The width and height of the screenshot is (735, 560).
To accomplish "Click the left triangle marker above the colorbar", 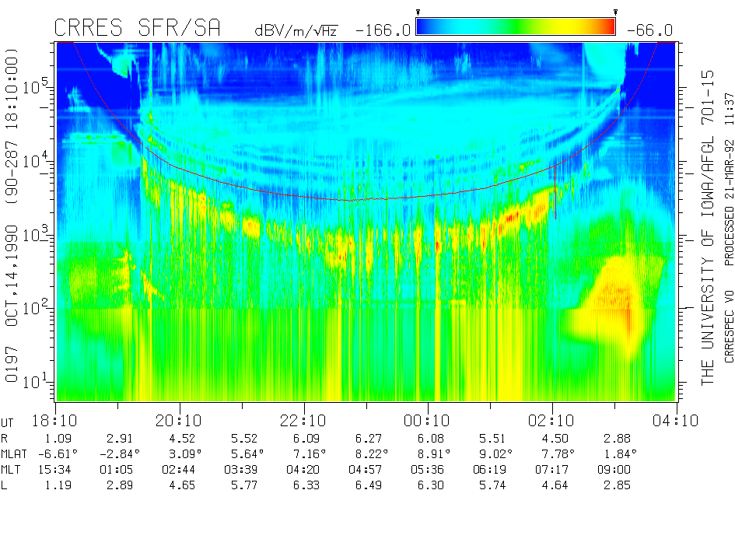I will coord(418,12).
